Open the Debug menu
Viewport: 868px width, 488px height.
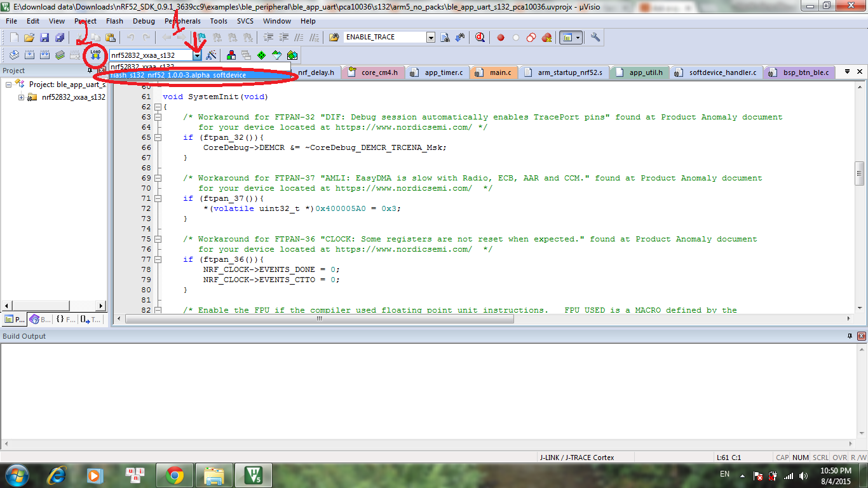click(144, 21)
